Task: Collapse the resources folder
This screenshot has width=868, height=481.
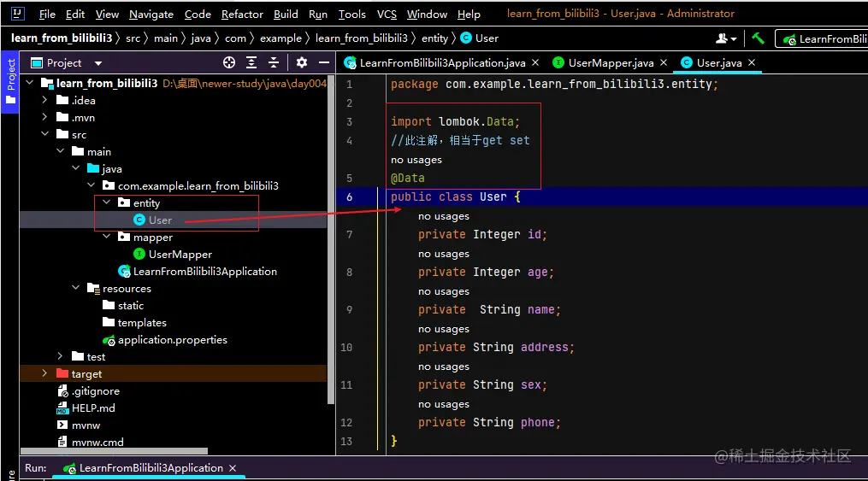Action: tap(76, 288)
